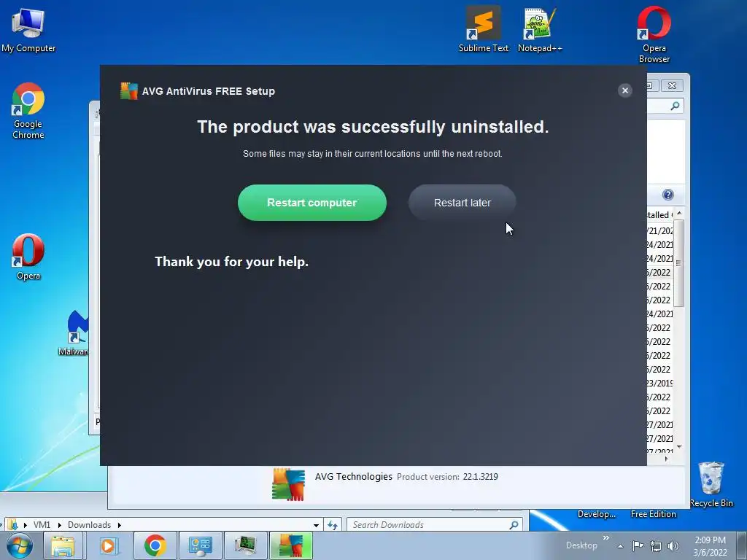Screen dimensions: 747x560
Task: Open Sublime Text desktop shortcut
Action: (x=483, y=29)
